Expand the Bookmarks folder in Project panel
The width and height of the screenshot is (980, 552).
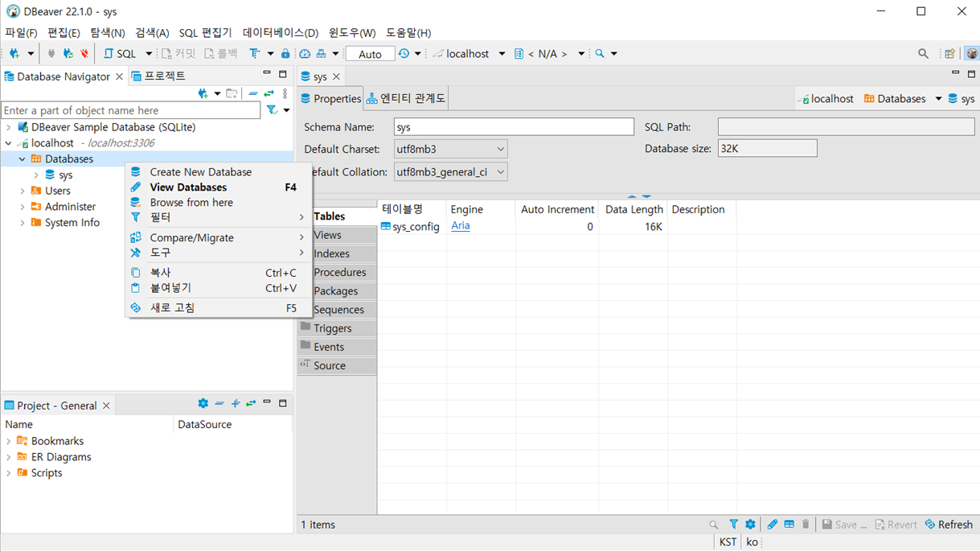pyautogui.click(x=9, y=441)
